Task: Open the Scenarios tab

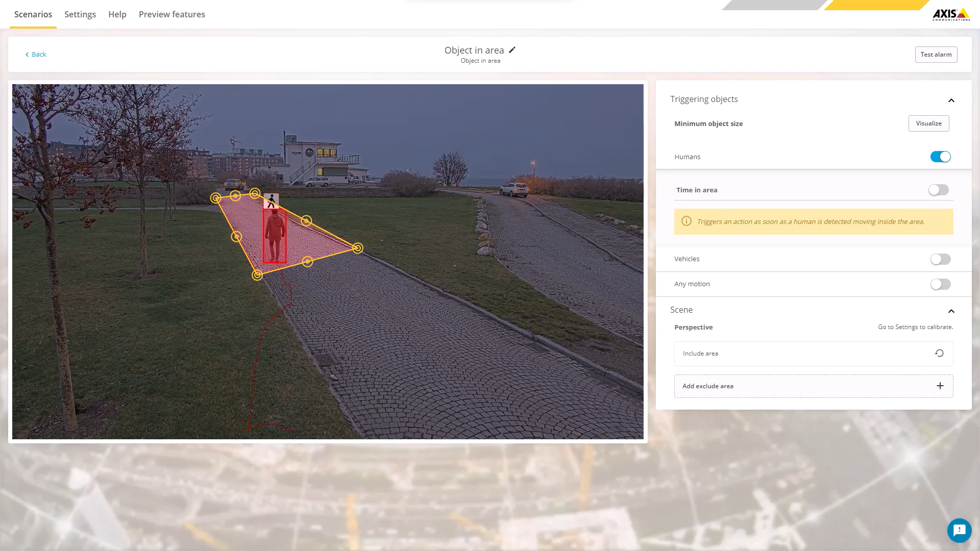Action: tap(33, 14)
